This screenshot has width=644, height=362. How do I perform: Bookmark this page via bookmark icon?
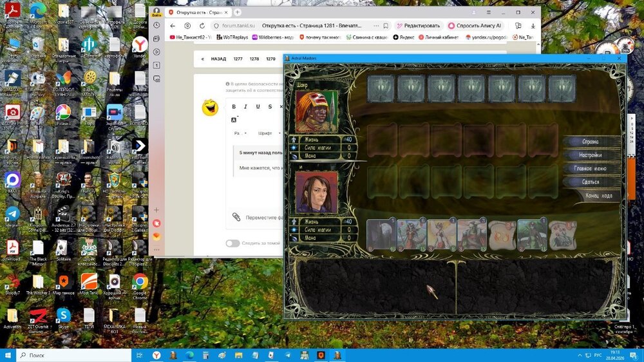pos(386,26)
